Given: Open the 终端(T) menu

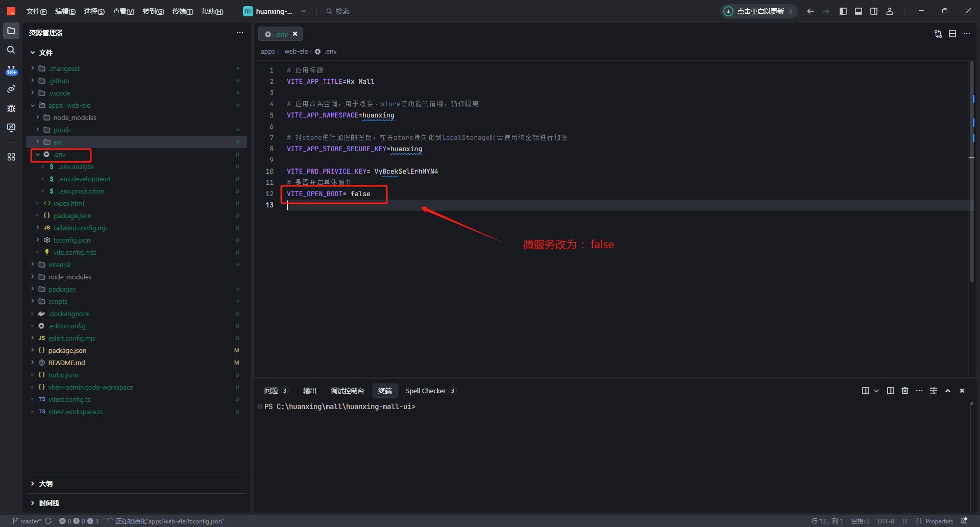Looking at the screenshot, I should [182, 11].
